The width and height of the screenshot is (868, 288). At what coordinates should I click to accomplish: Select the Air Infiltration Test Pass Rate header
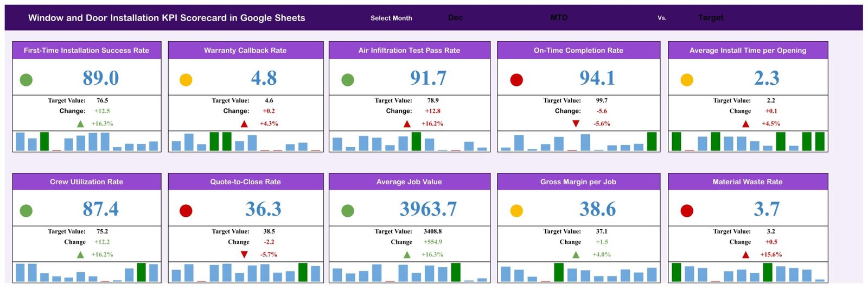click(410, 51)
